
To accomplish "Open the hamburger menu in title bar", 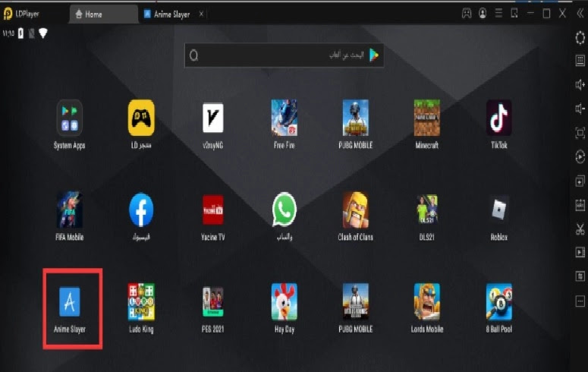I will [498, 14].
